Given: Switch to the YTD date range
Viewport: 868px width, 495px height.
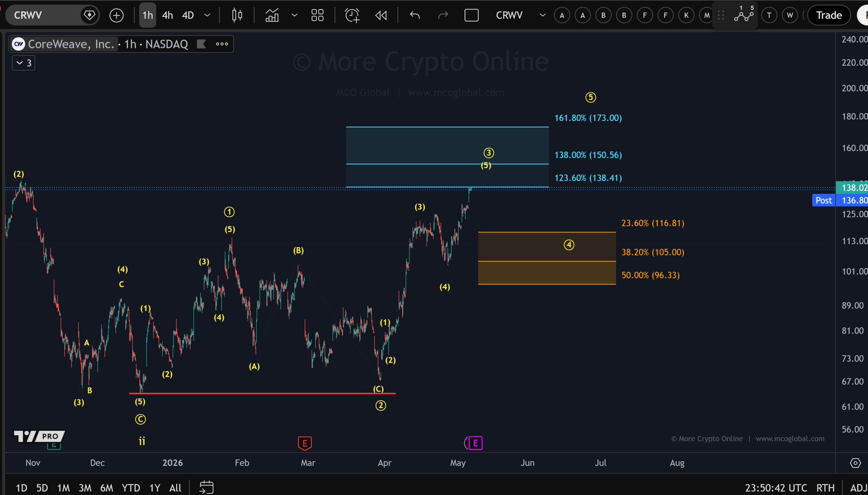Looking at the screenshot, I should [131, 488].
